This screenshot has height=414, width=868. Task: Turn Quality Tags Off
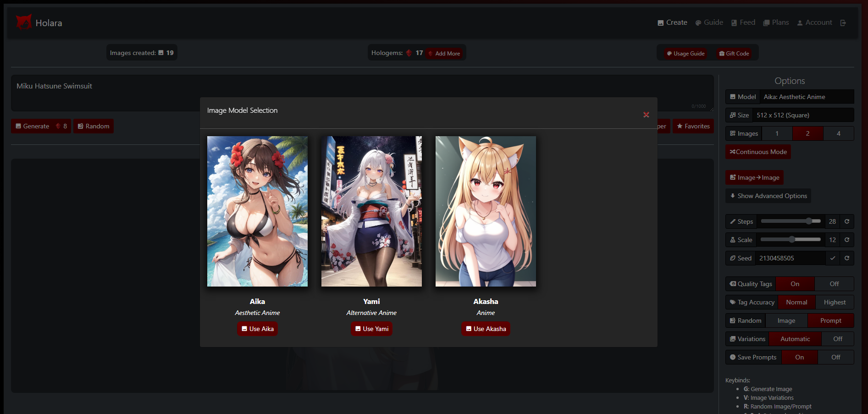[834, 284]
